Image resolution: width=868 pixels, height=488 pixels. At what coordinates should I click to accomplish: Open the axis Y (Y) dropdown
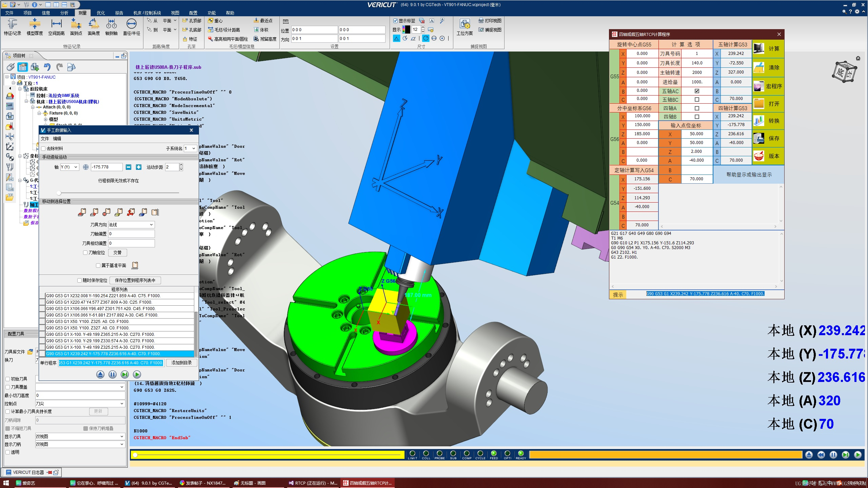[70, 167]
